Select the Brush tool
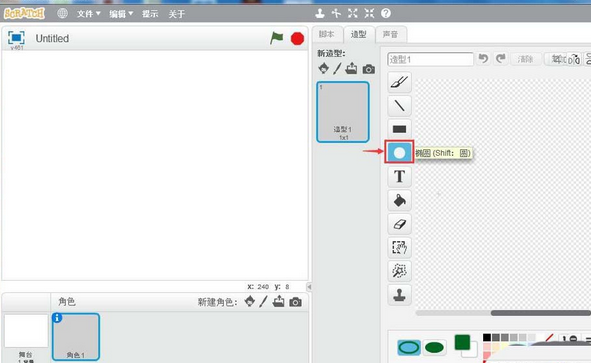The height and width of the screenshot is (363, 591). tap(400, 82)
